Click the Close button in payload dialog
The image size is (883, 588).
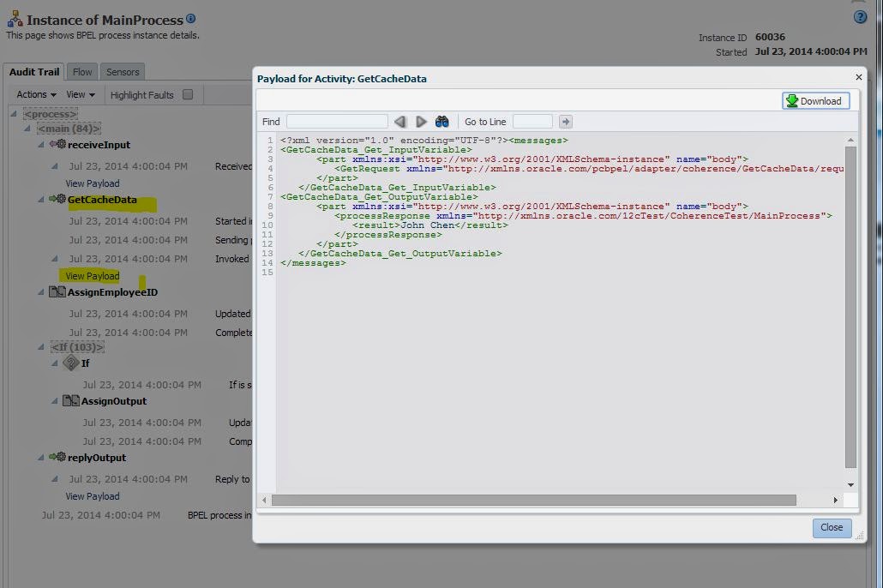tap(832, 527)
